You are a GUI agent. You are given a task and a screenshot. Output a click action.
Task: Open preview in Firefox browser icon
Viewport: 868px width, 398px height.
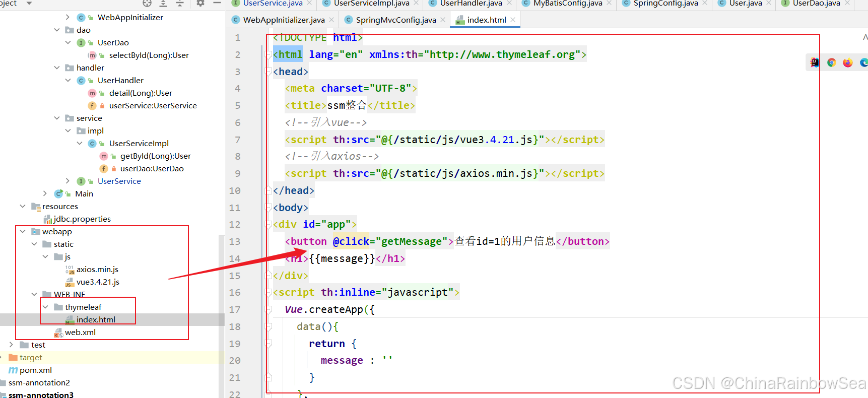848,62
